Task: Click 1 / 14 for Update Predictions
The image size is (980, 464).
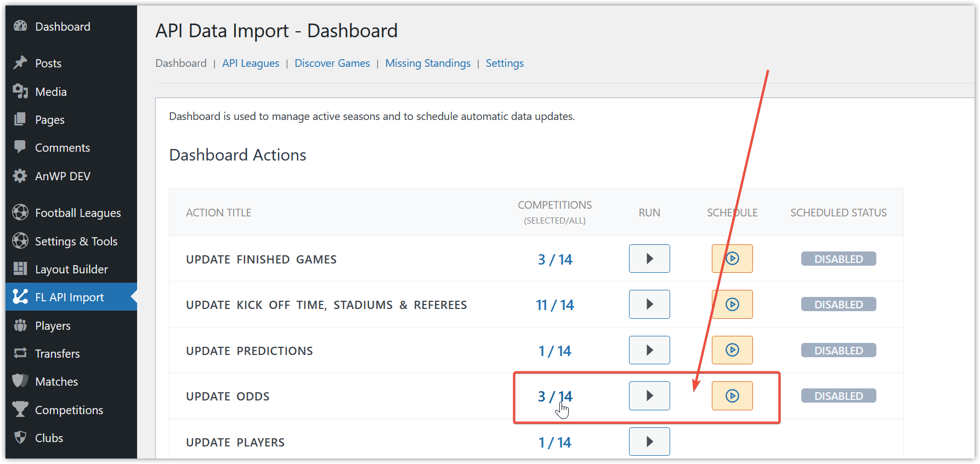Action: [x=555, y=351]
